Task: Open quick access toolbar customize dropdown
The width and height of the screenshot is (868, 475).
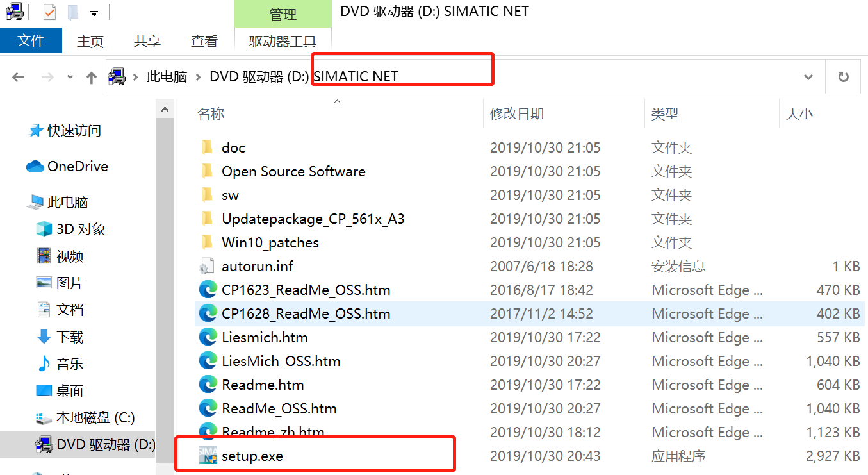Action: click(x=94, y=13)
